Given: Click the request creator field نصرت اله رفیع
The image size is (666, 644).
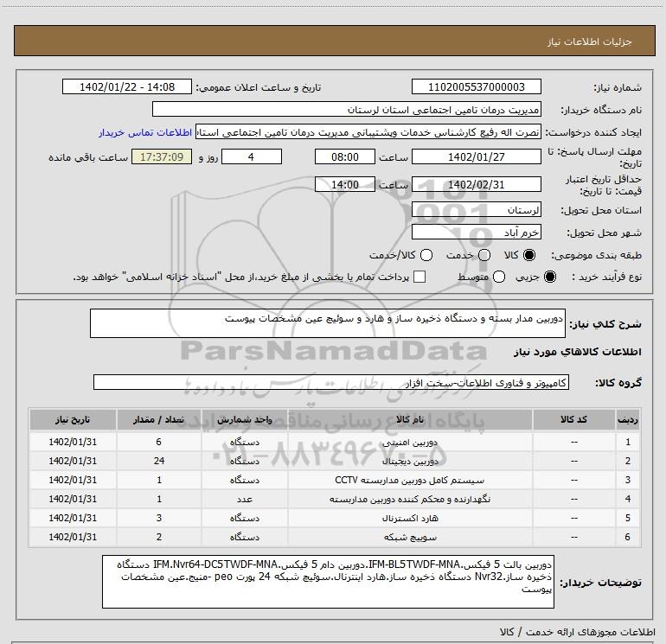Looking at the screenshot, I should click(368, 133).
